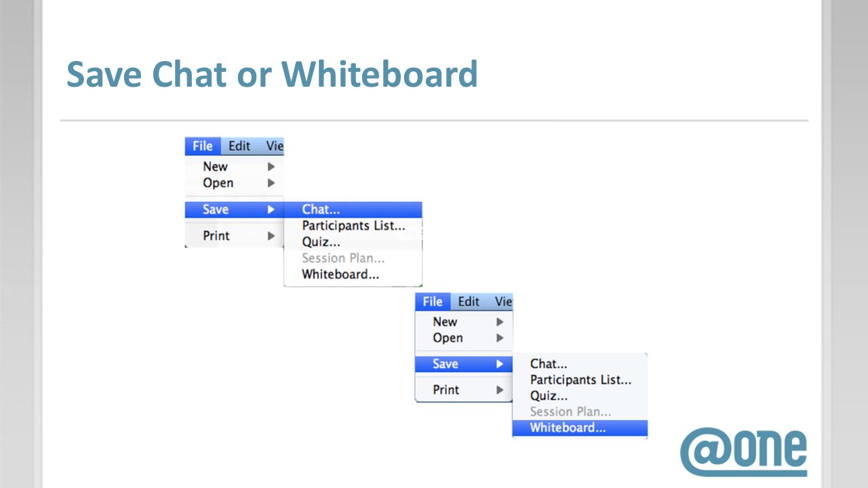Select the highlighted Save item in upper menu

[234, 209]
